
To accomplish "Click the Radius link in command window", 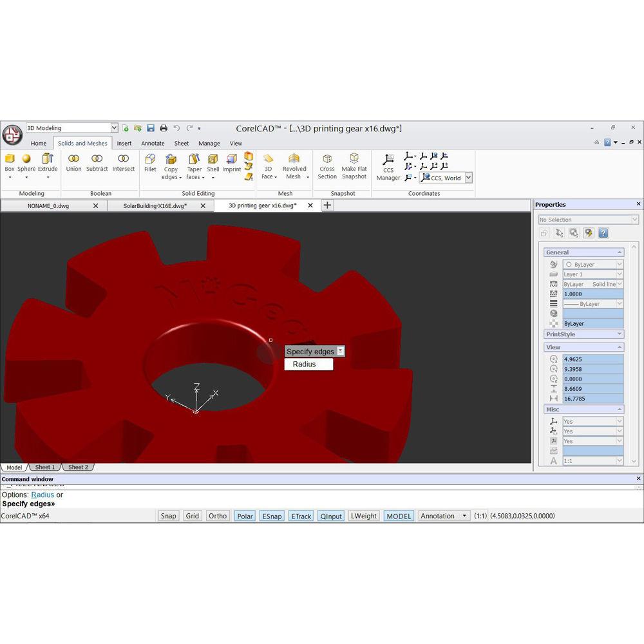I will tap(43, 495).
